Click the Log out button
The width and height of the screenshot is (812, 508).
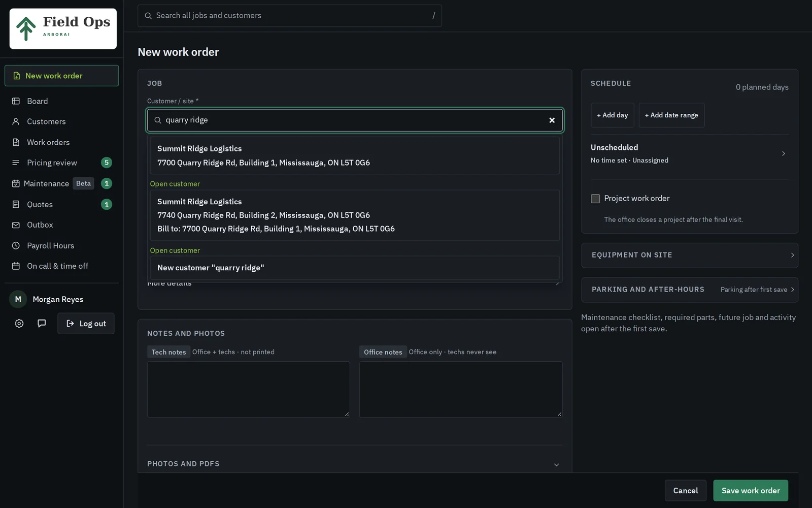86,324
